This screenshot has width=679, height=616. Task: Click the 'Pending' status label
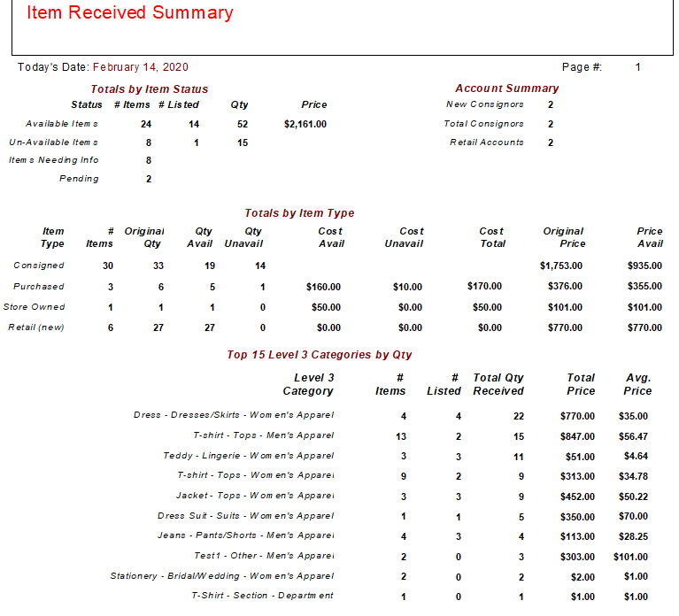(x=79, y=179)
